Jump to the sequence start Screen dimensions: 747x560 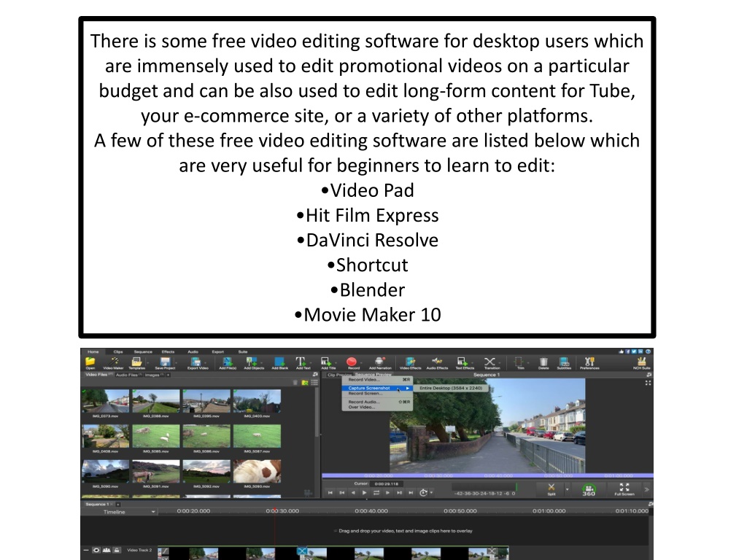click(330, 492)
